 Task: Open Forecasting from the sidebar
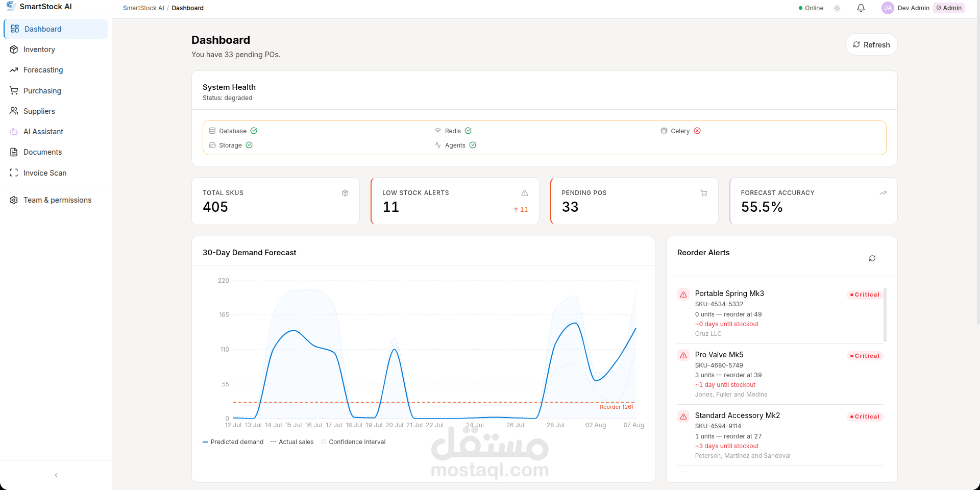[56, 70]
